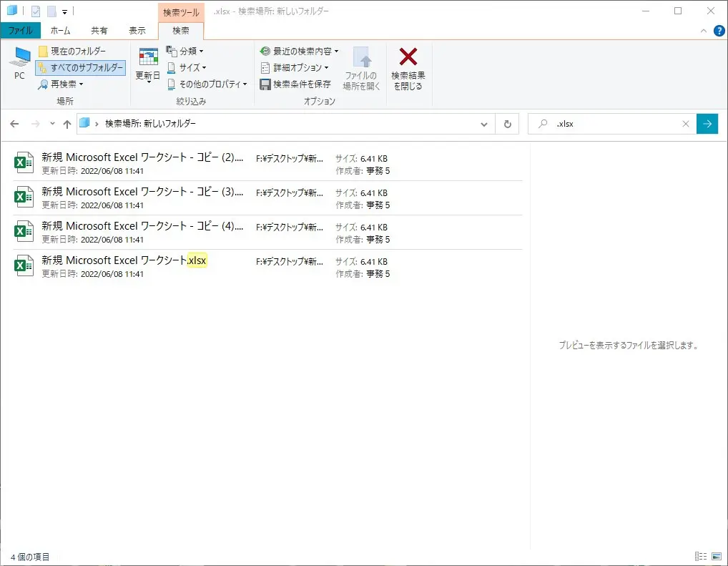This screenshot has width=728, height=566.
Task: Switch to details view in status bar
Action: click(701, 556)
